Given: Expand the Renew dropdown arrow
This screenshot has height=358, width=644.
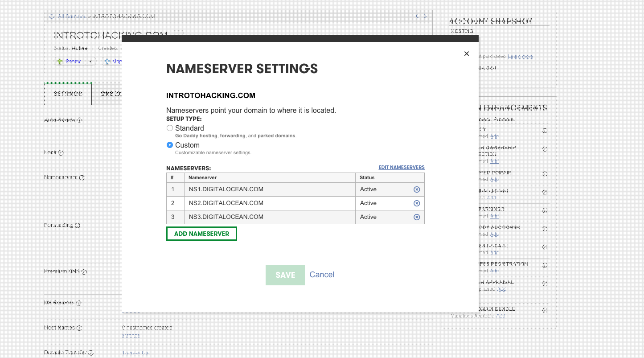Looking at the screenshot, I should tap(90, 62).
